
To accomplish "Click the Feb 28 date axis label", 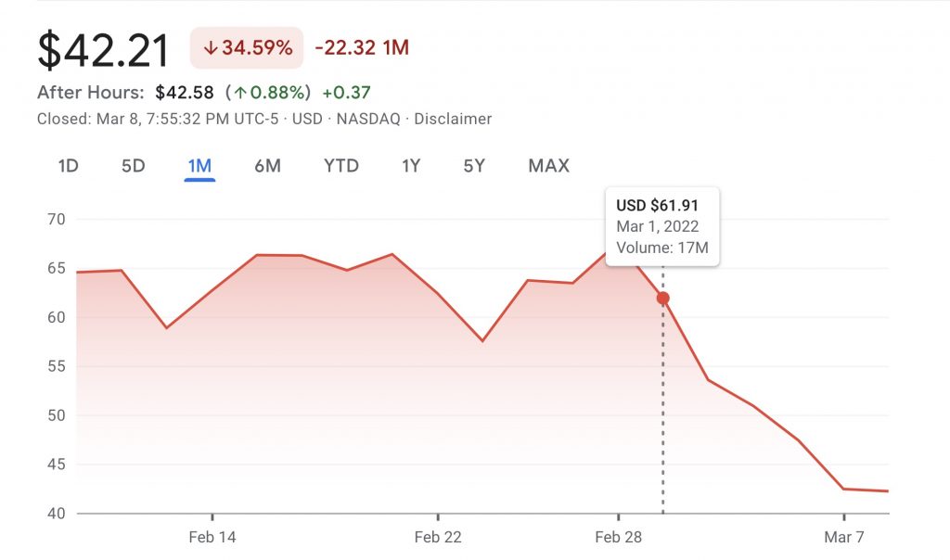I will point(619,537).
